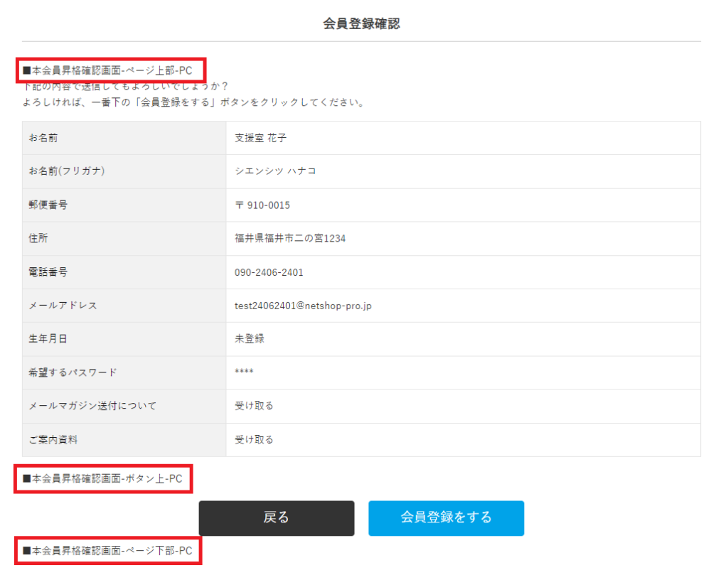Click the 郵便番号 row label

(48, 205)
